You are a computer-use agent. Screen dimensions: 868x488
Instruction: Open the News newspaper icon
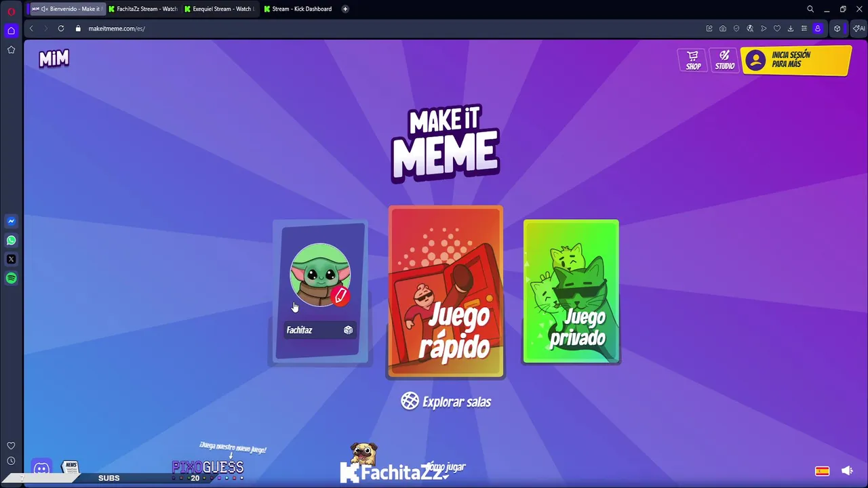click(x=71, y=467)
